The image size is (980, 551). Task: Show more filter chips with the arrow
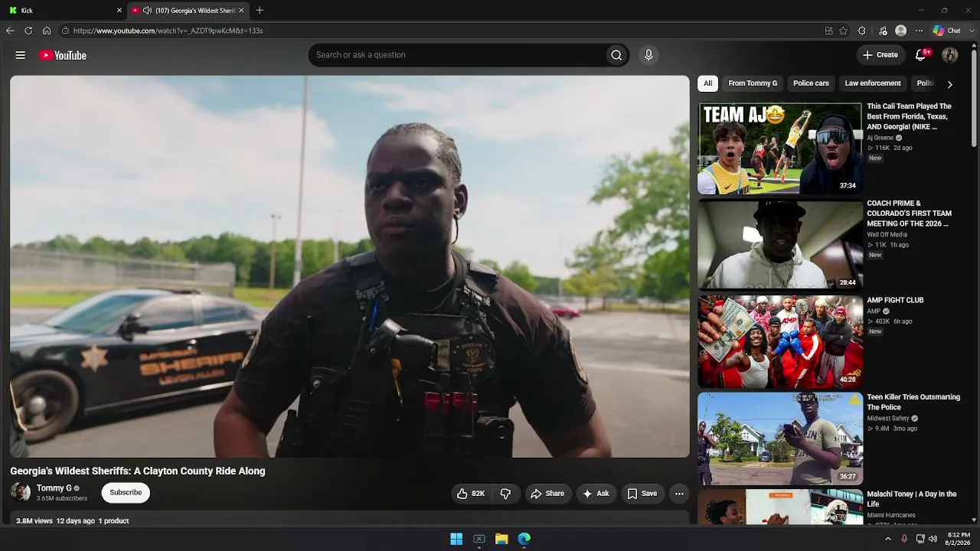950,84
